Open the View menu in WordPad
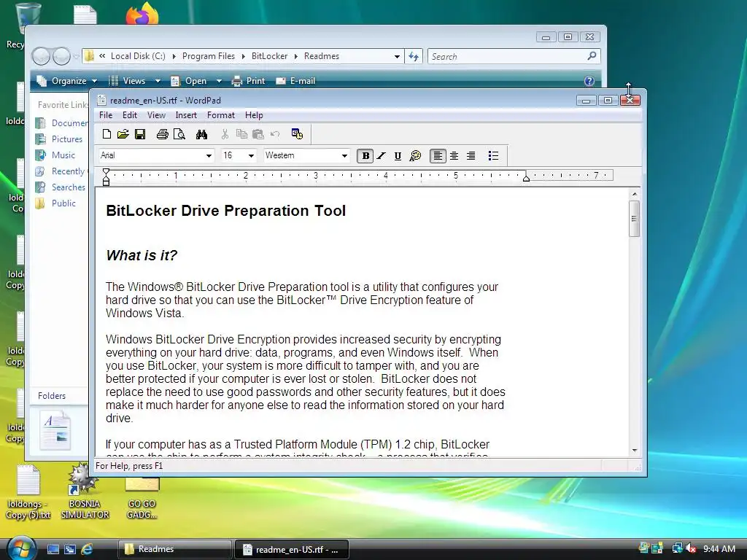Screen dimensions: 747x560 tap(156, 115)
